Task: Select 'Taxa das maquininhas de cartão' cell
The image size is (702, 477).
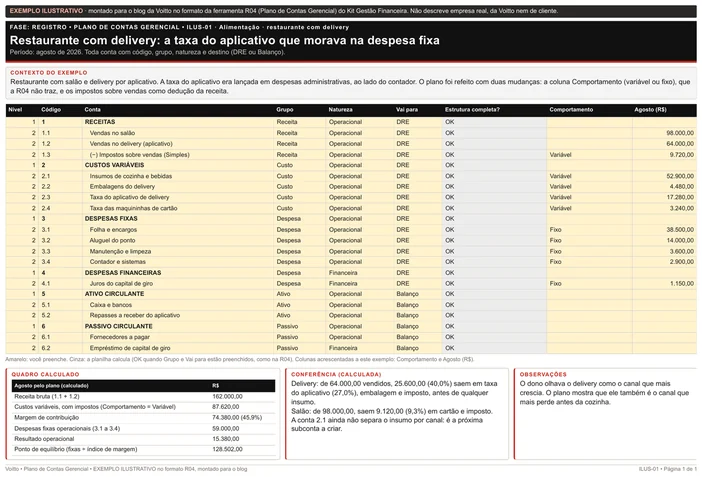Action: pos(133,209)
